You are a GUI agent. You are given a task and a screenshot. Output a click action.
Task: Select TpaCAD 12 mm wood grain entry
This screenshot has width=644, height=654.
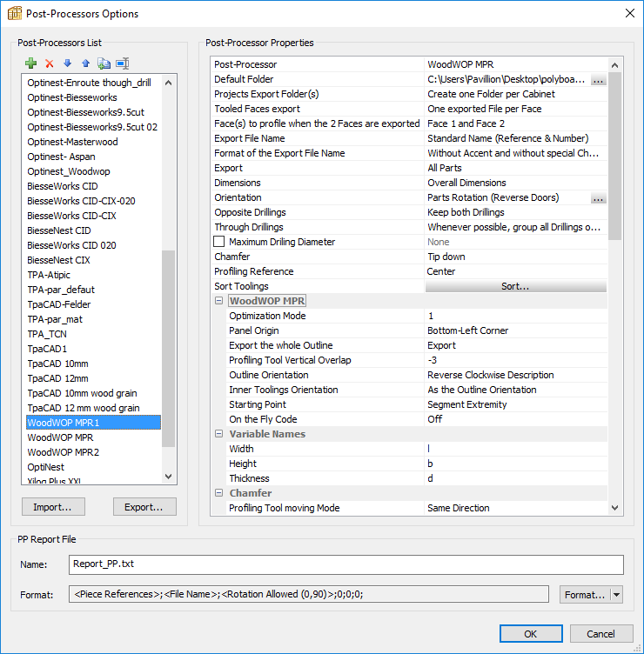point(84,408)
